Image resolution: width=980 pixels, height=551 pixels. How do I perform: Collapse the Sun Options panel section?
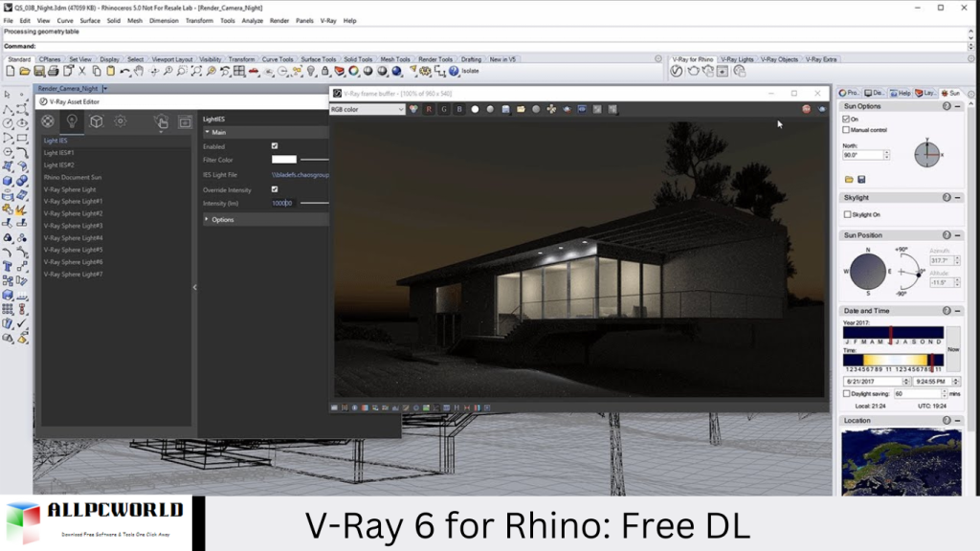pyautogui.click(x=957, y=107)
